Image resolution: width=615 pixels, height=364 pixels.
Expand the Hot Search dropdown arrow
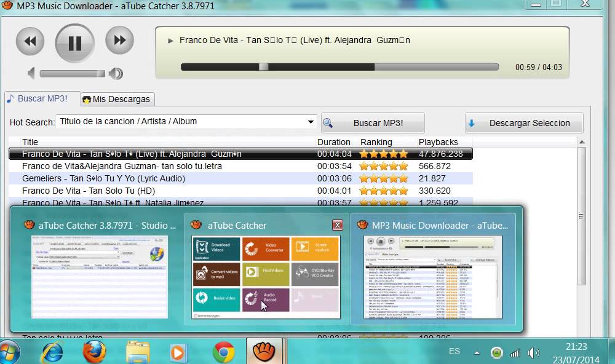[311, 122]
